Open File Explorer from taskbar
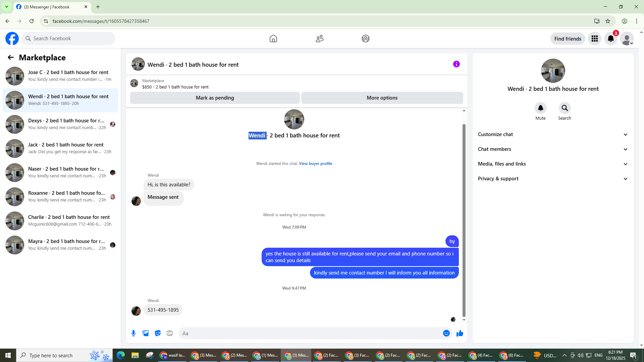The image size is (644, 362). tap(135, 355)
